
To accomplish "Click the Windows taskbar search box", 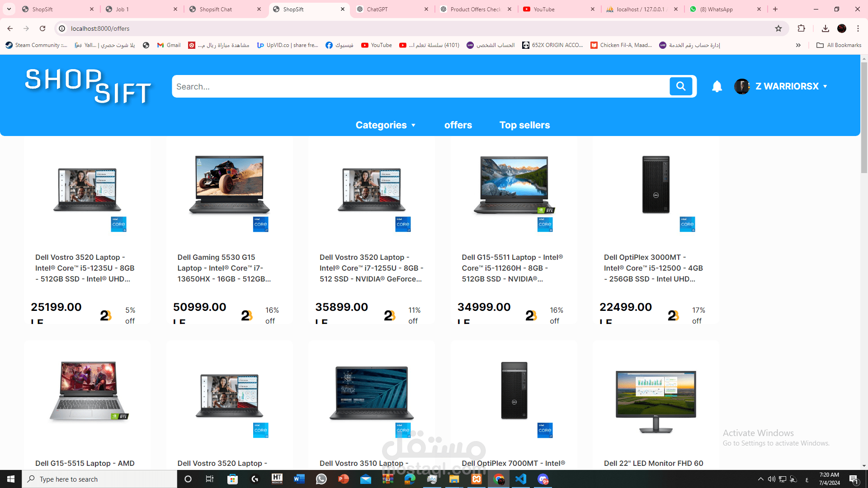I will click(x=99, y=479).
